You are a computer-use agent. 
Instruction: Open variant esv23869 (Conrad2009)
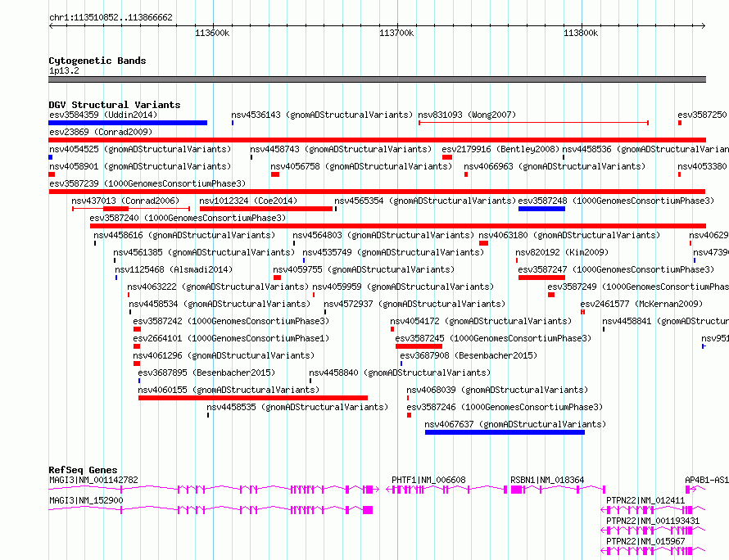point(101,132)
